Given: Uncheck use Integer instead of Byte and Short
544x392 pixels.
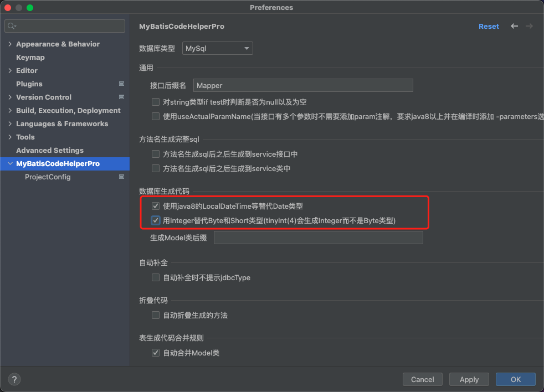Looking at the screenshot, I should coord(156,220).
